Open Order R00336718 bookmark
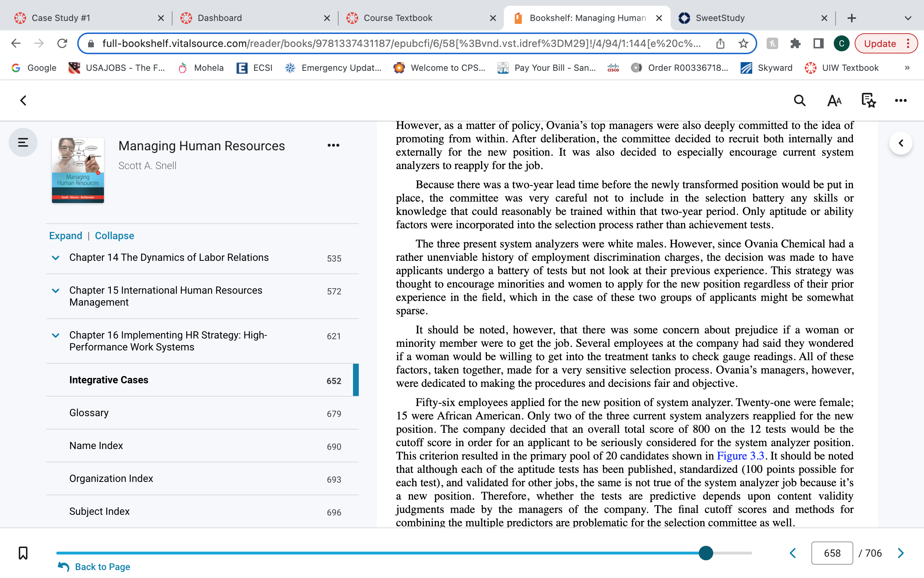 [x=680, y=68]
